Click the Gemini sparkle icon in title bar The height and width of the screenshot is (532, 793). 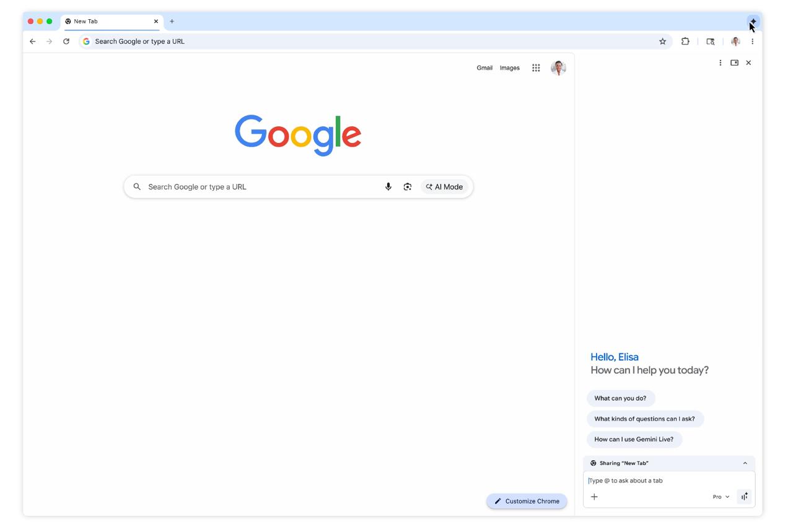(x=753, y=21)
